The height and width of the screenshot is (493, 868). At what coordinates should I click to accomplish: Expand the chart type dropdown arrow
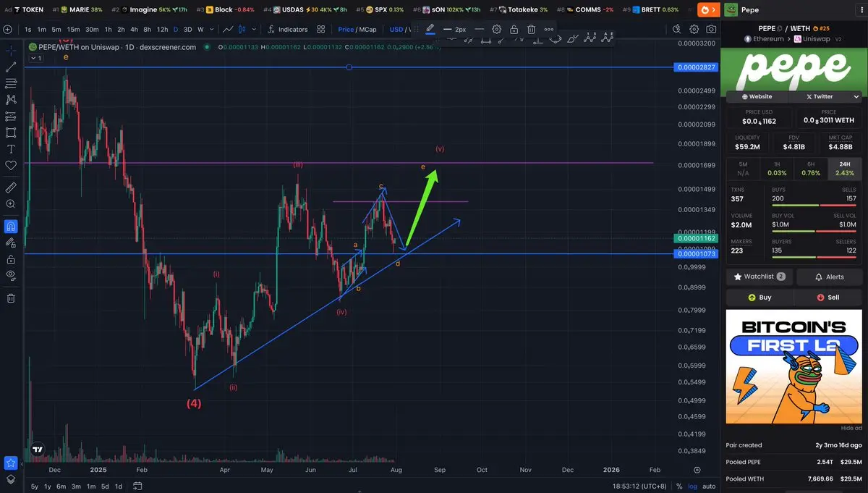(255, 30)
